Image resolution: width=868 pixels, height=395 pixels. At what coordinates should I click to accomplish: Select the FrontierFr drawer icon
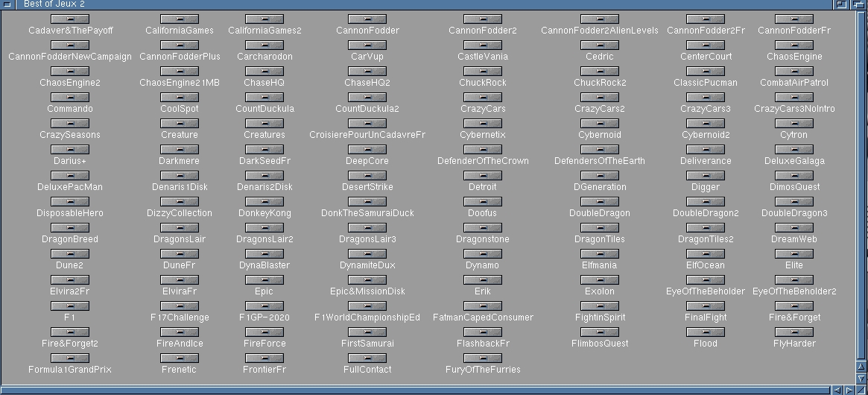pyautogui.click(x=264, y=357)
